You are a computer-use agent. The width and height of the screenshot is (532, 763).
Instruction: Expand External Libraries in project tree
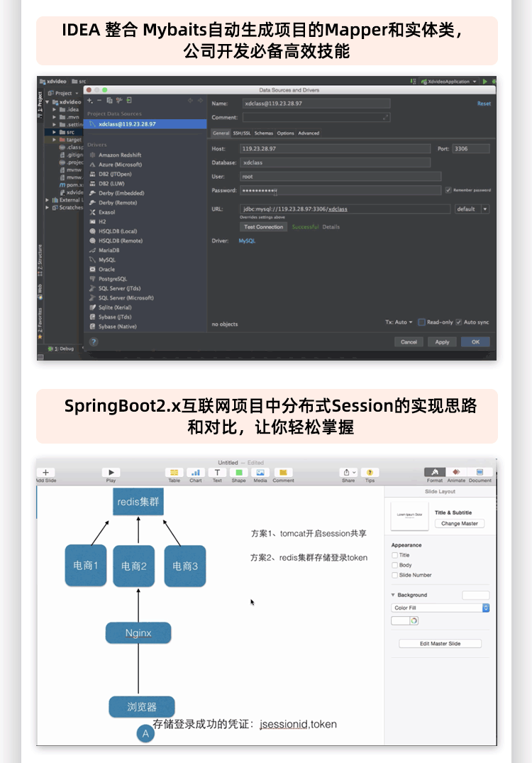47,200
